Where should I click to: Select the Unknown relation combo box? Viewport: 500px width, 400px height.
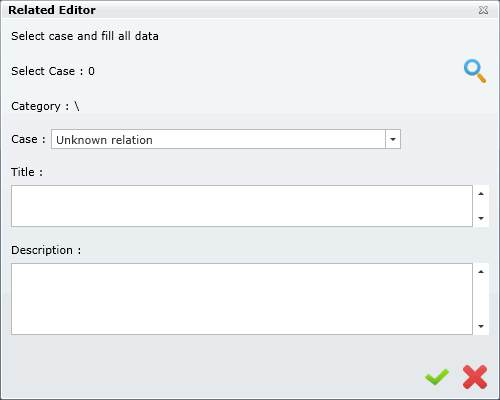(226, 139)
